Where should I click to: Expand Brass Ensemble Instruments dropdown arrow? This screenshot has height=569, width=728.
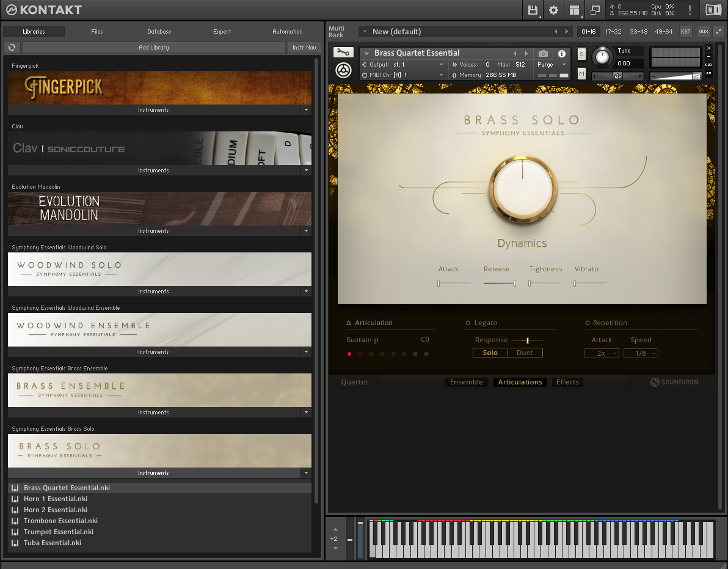[306, 413]
